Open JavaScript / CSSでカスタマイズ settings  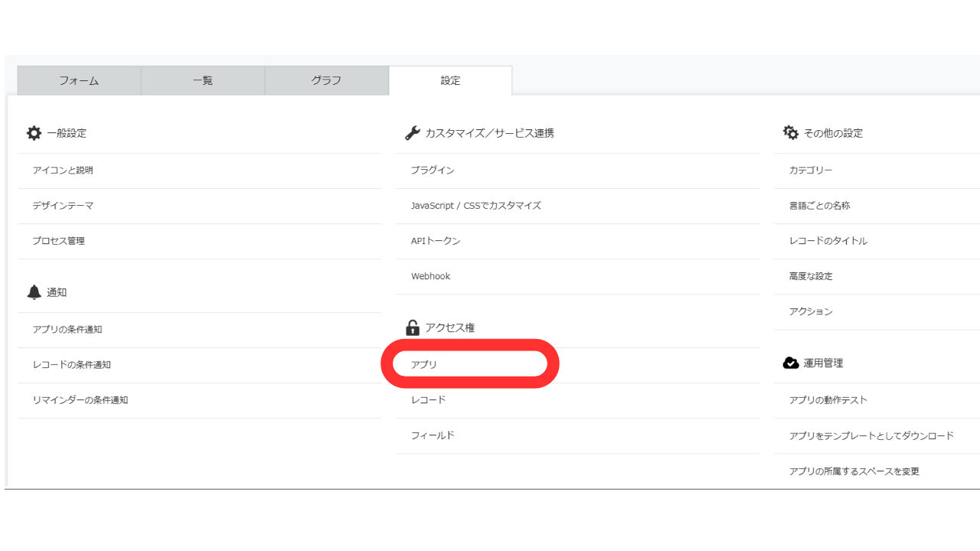475,205
